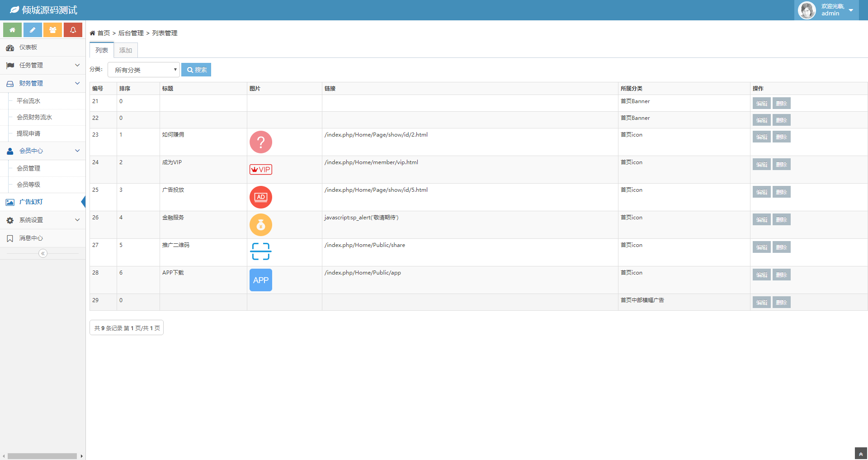
Task: Click the orange users shortcut icon
Action: click(x=52, y=30)
